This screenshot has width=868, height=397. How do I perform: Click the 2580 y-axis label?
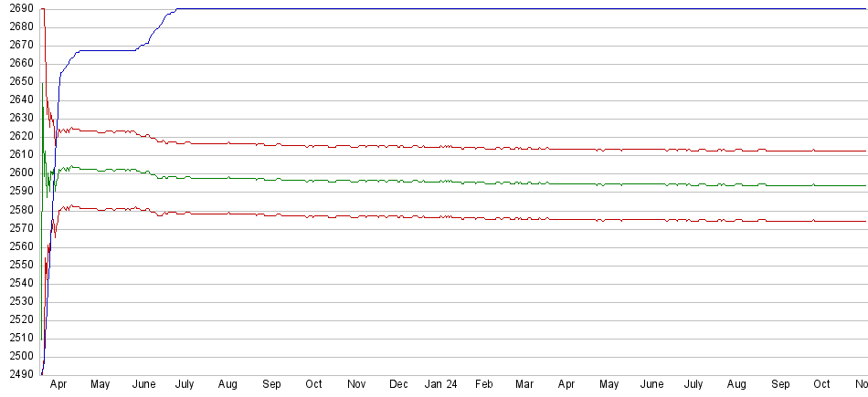click(x=17, y=210)
